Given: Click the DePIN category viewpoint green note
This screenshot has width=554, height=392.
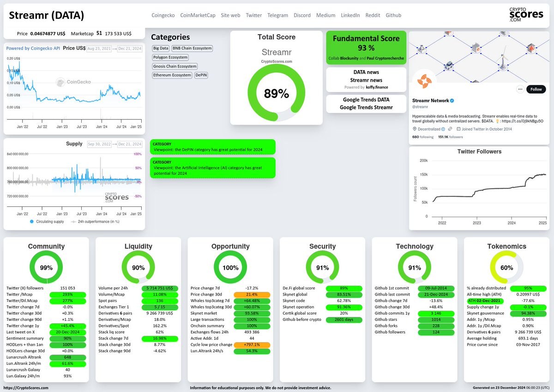Looking at the screenshot, I should (x=213, y=147).
